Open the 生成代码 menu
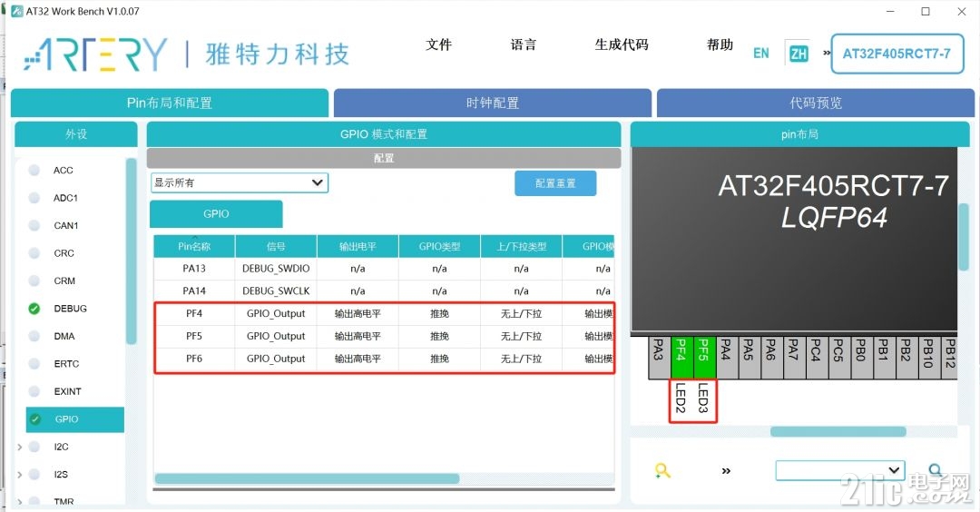980x512 pixels. pos(622,44)
